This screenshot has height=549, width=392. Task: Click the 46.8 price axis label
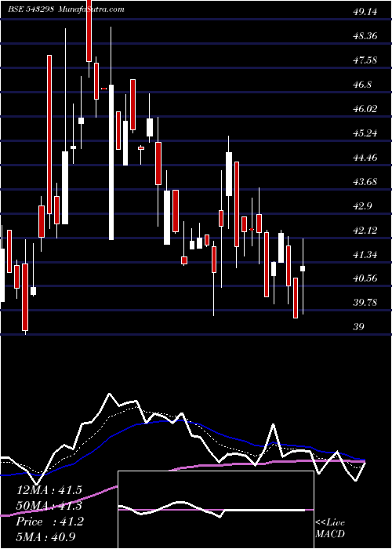[x=362, y=85]
